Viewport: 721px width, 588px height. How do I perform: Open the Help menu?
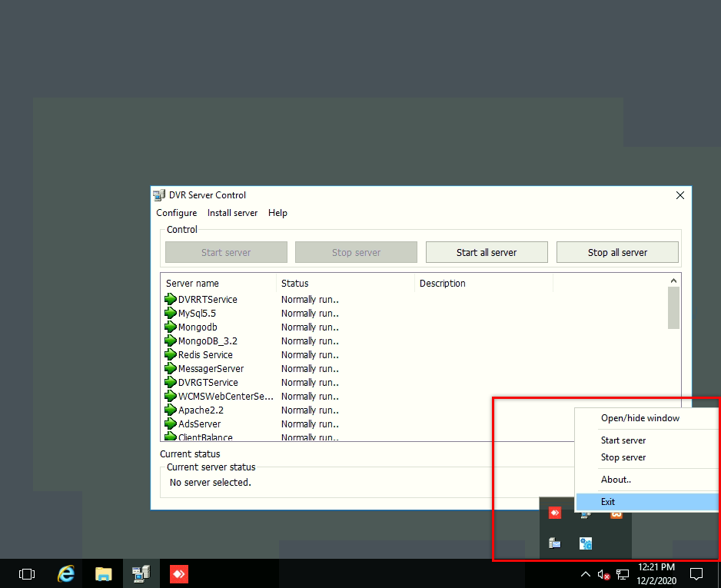tap(277, 213)
